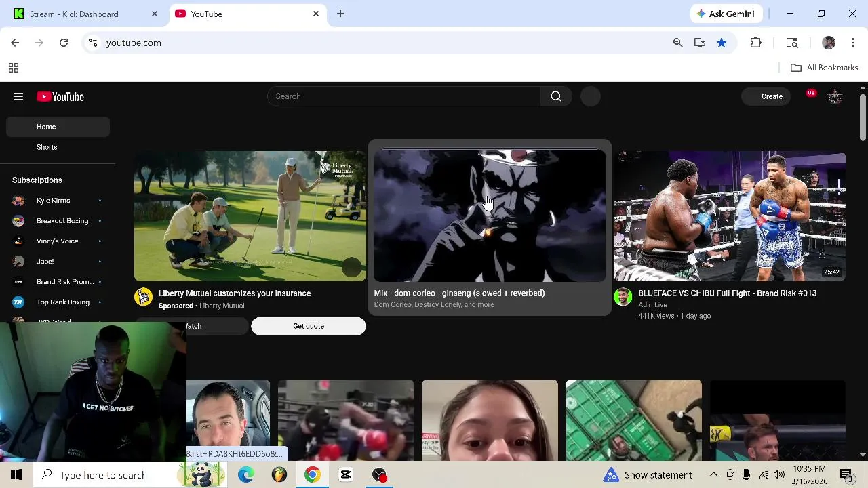Click the Subscriptions heading
Image resolution: width=868 pixels, height=488 pixels.
(x=37, y=180)
